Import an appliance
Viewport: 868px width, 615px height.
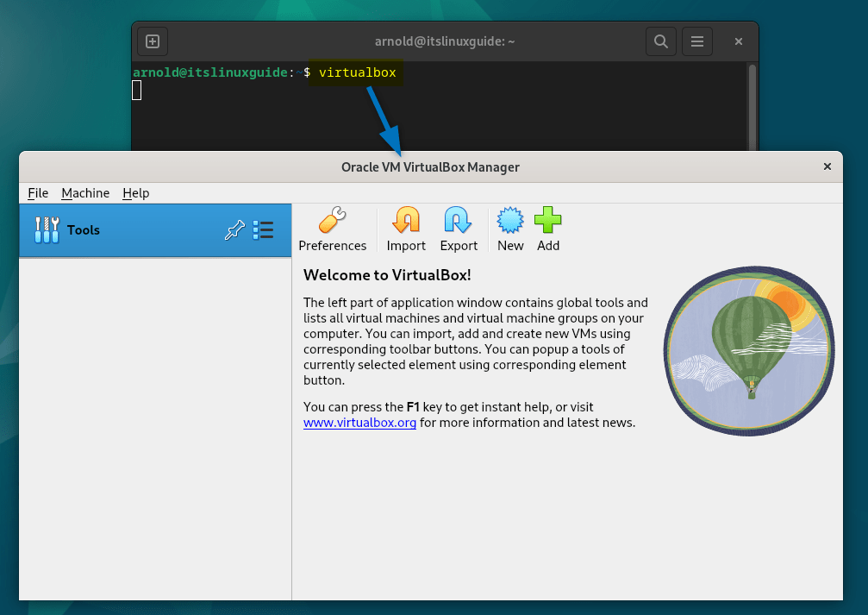click(x=405, y=229)
